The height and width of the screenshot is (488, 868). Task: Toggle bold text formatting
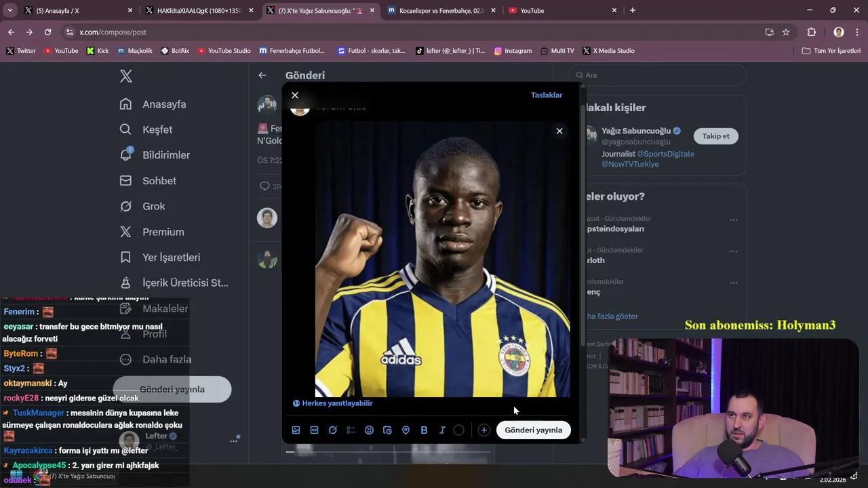424,430
